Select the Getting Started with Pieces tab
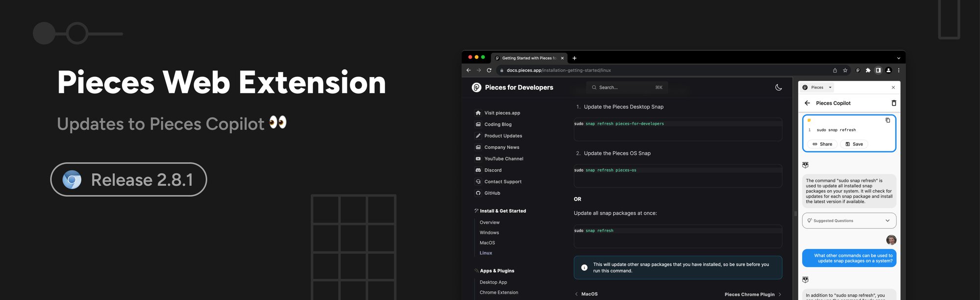 pos(529,58)
